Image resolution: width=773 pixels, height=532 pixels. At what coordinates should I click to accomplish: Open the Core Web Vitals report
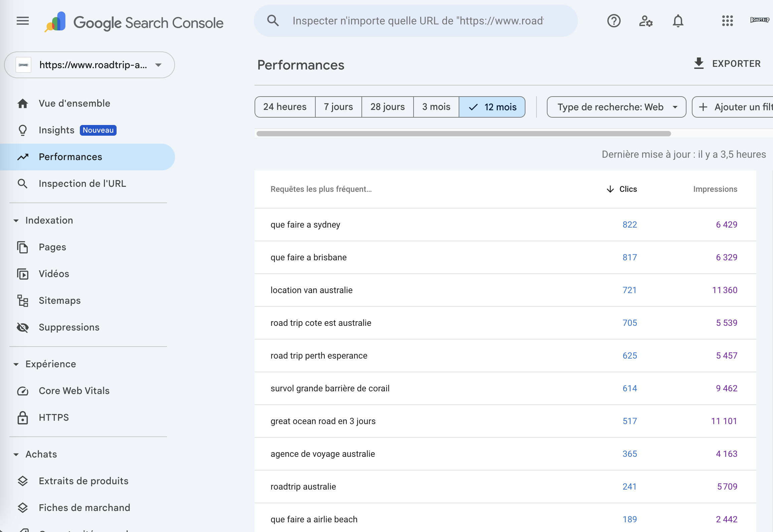coord(88,391)
